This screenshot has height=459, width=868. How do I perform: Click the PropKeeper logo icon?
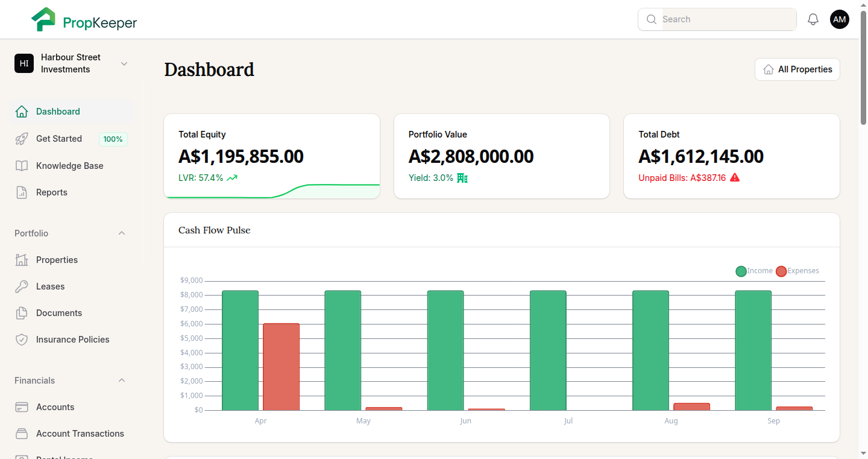[43, 19]
